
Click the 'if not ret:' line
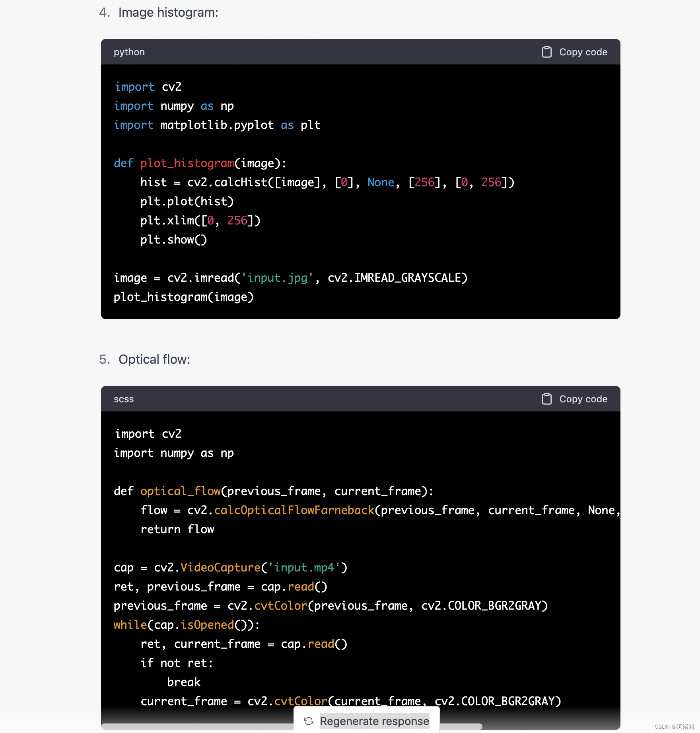pos(177,663)
